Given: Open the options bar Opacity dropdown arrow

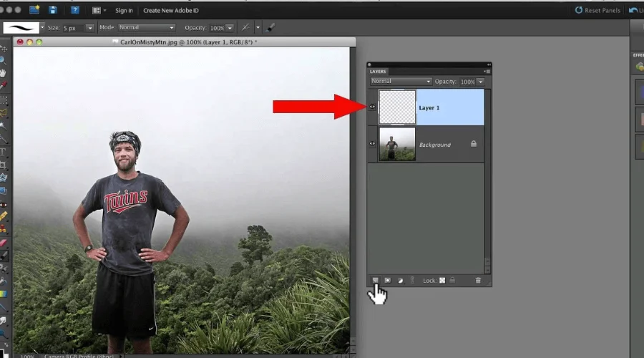Looking at the screenshot, I should (x=230, y=28).
